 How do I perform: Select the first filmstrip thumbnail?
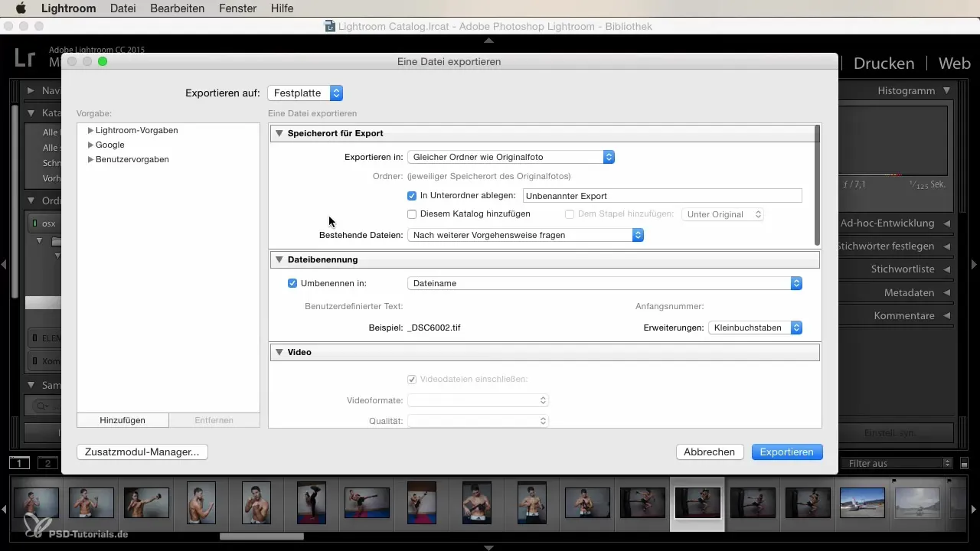[x=36, y=504]
